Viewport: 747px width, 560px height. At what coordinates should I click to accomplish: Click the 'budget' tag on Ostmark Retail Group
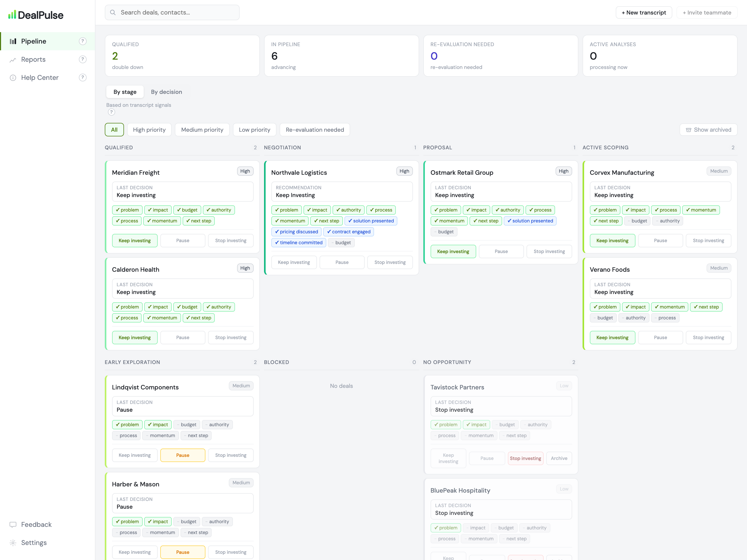(x=444, y=232)
